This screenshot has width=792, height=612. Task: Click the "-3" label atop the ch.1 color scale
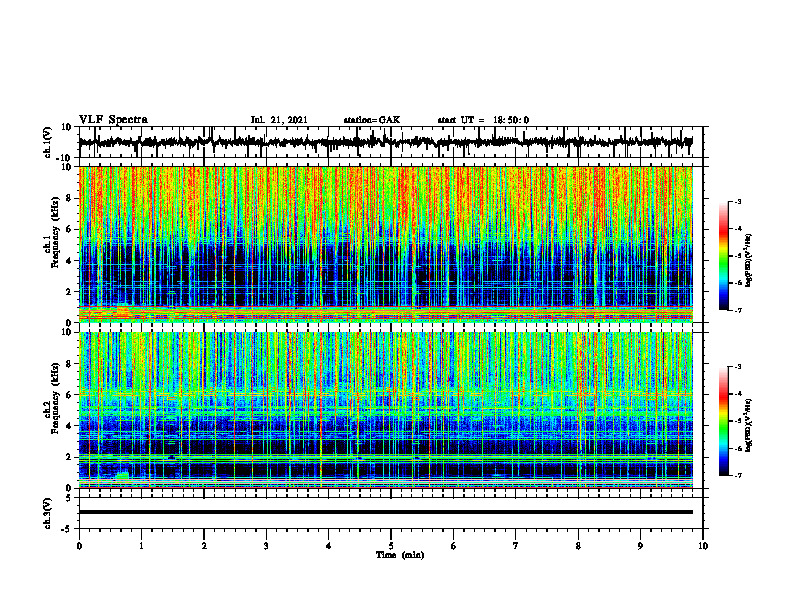coord(737,201)
